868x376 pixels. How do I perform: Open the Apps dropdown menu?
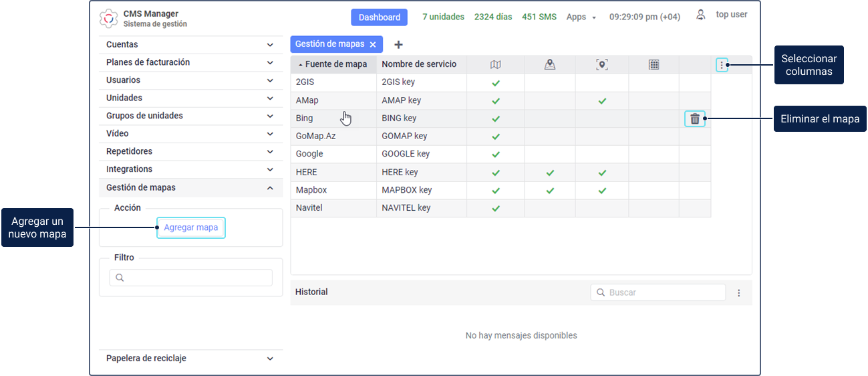pos(581,17)
